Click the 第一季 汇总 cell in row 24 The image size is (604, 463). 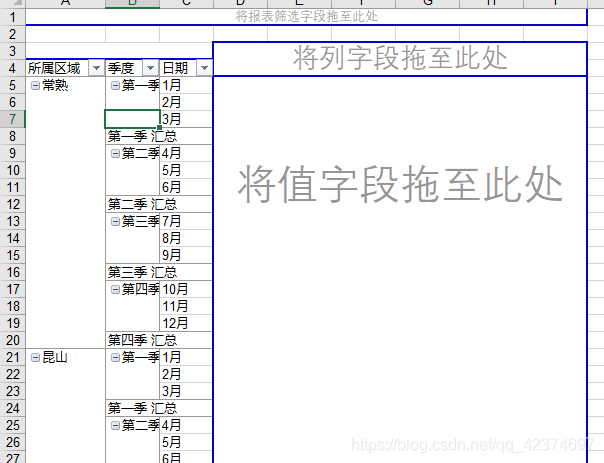click(x=159, y=408)
